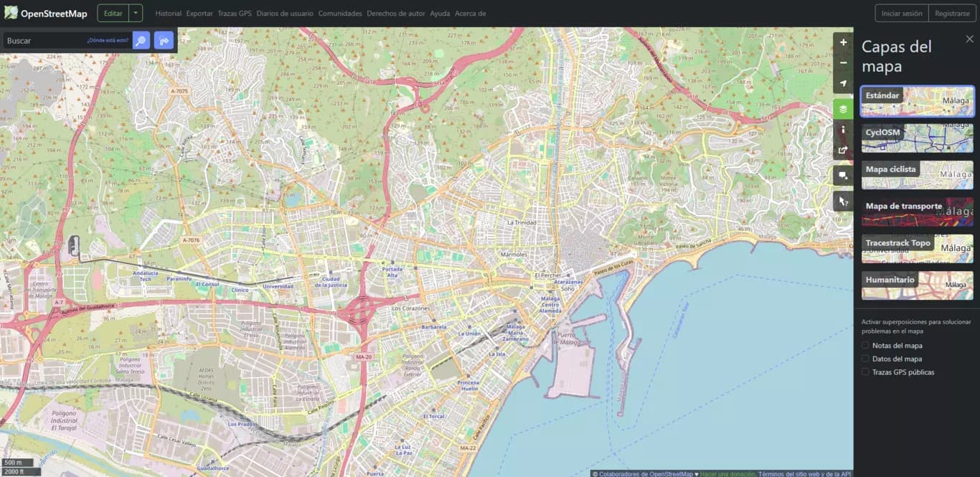Select the CyclOSM map layer
Screen dimensions: 980x477
[x=918, y=138]
